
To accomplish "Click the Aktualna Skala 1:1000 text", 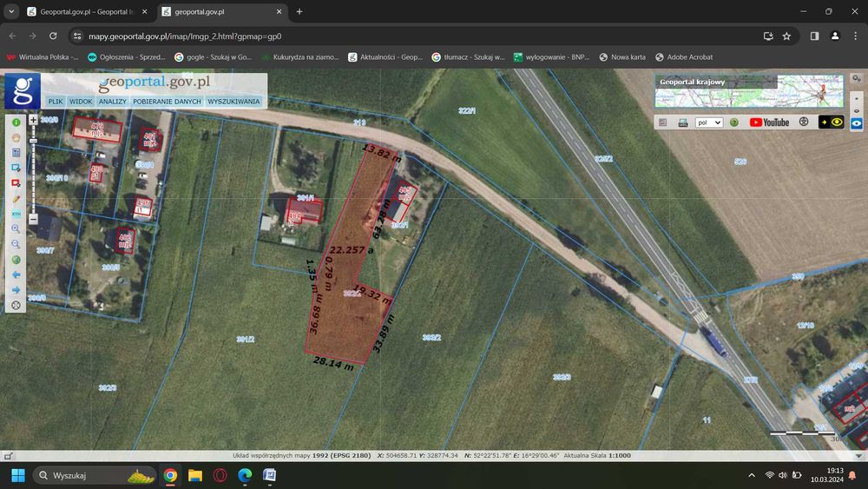I will pyautogui.click(x=597, y=455).
